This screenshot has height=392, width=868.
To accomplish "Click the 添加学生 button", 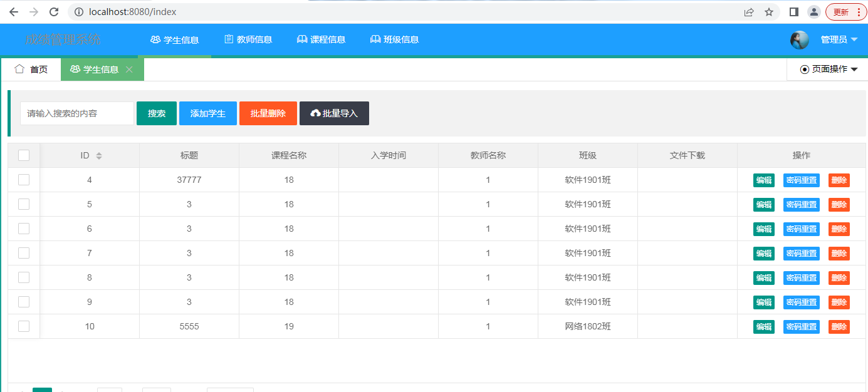I will (x=208, y=113).
